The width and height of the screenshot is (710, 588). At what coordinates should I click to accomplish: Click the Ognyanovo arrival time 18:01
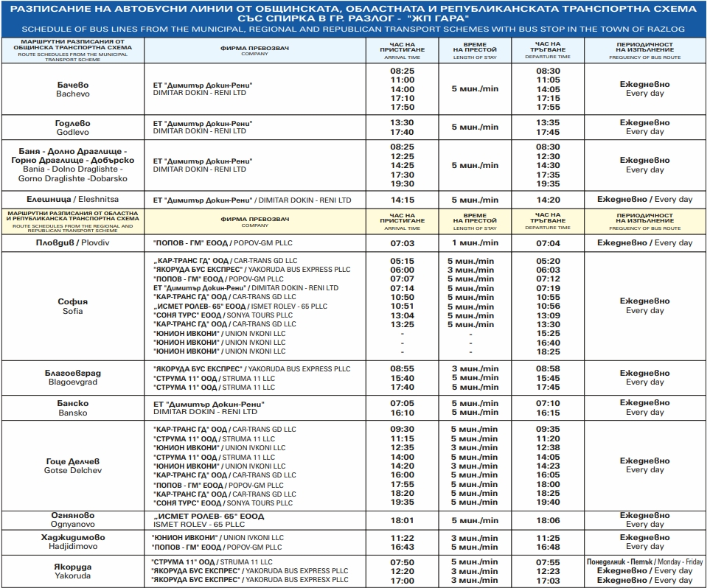(x=402, y=520)
